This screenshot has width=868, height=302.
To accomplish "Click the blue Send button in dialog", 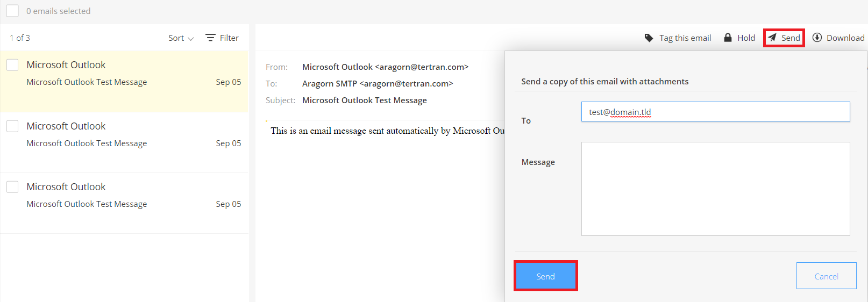I will 545,276.
